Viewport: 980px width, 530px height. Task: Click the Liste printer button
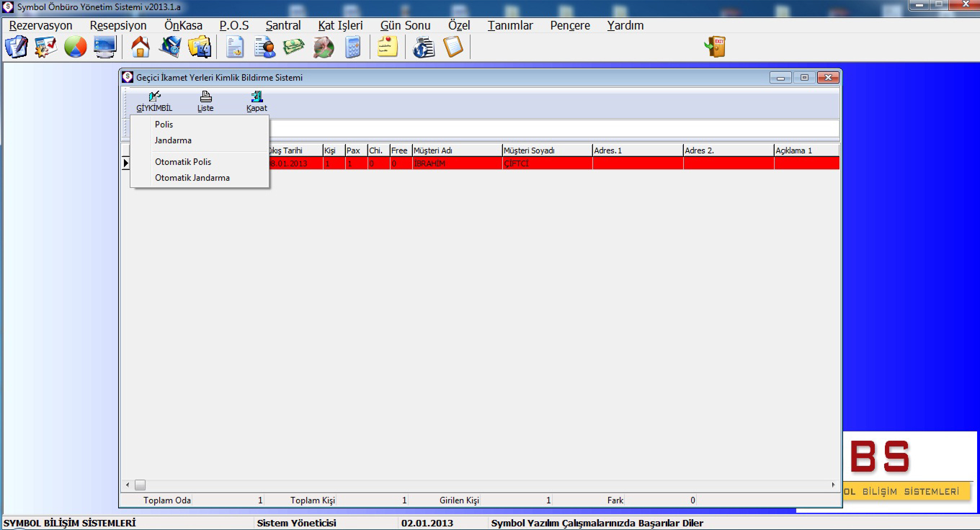[x=205, y=102]
